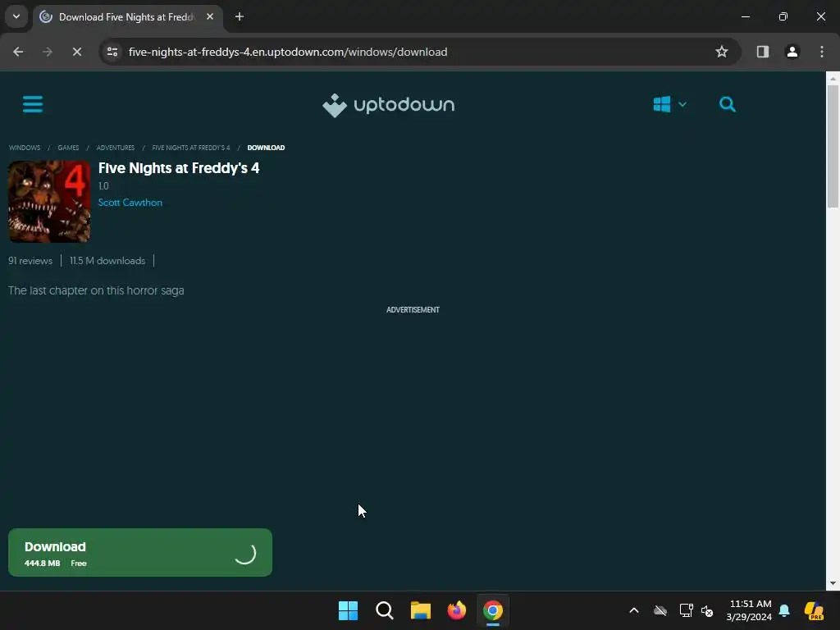Click the scrollbar down arrow
This screenshot has width=840, height=630.
pos(833,583)
